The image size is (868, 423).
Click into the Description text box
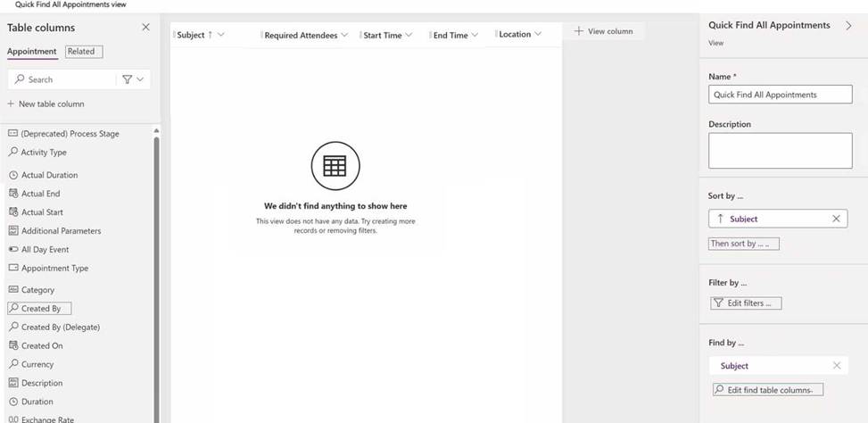[780, 151]
